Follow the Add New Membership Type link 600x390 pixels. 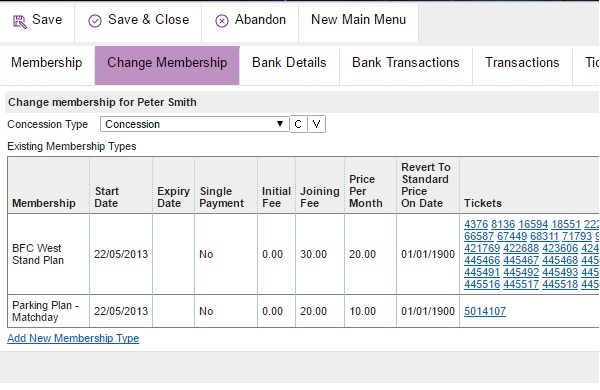(73, 338)
